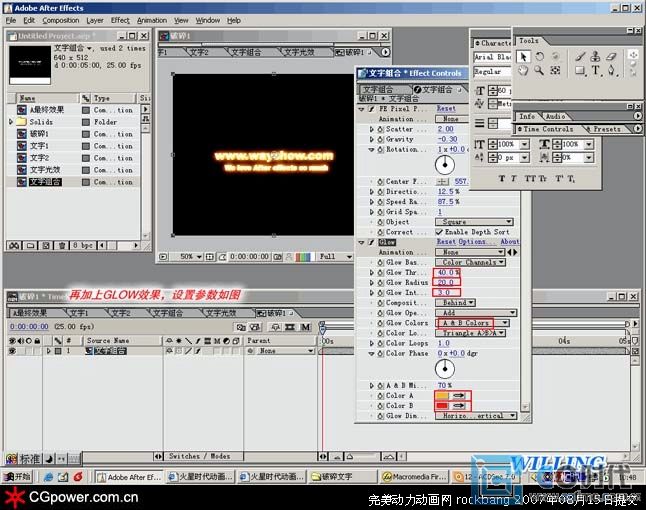Open comp flowchart from Project panel scroll
The width and height of the screenshot is (646, 510).
pos(145,119)
